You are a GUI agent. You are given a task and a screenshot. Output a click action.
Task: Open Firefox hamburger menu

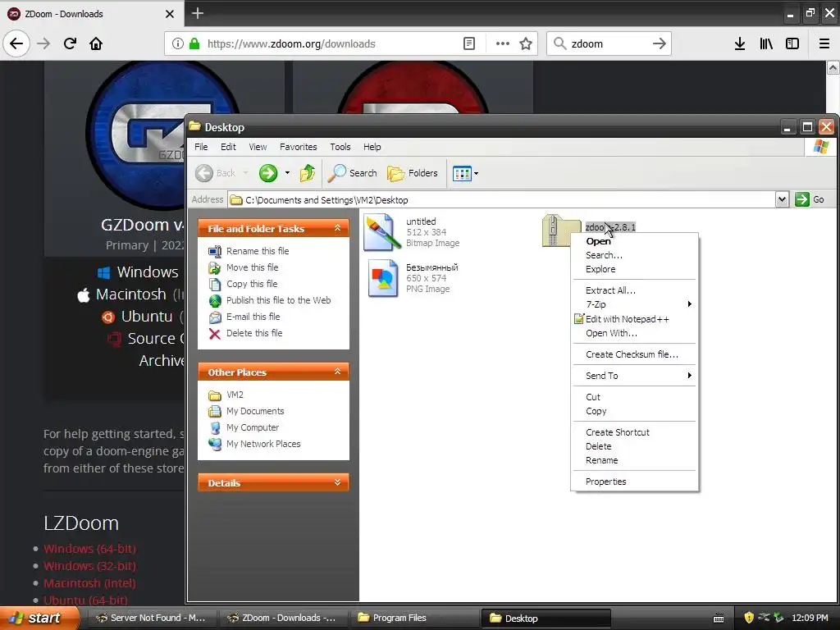point(824,43)
